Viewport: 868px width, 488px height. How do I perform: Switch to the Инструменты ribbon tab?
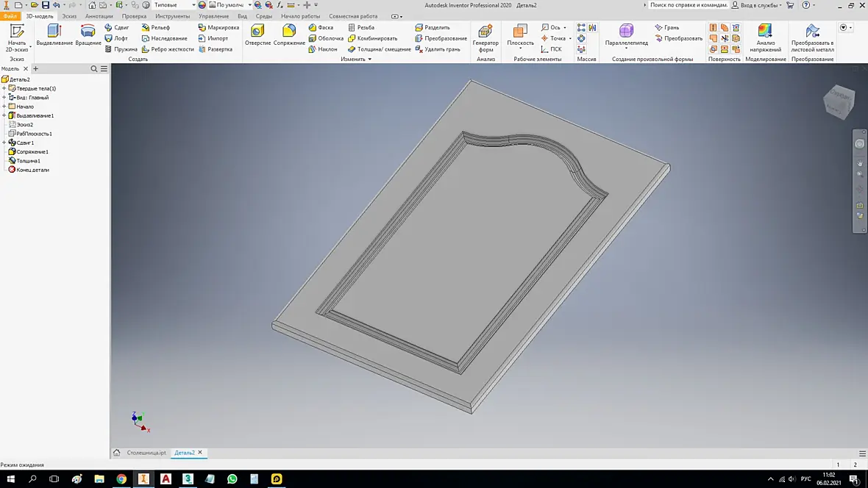[172, 16]
